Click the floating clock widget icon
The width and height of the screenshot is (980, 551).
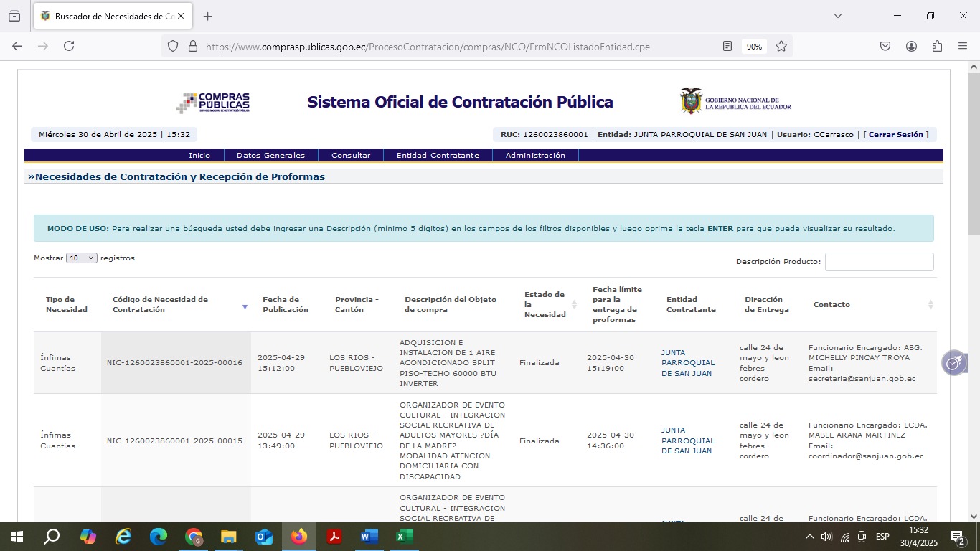pos(953,363)
